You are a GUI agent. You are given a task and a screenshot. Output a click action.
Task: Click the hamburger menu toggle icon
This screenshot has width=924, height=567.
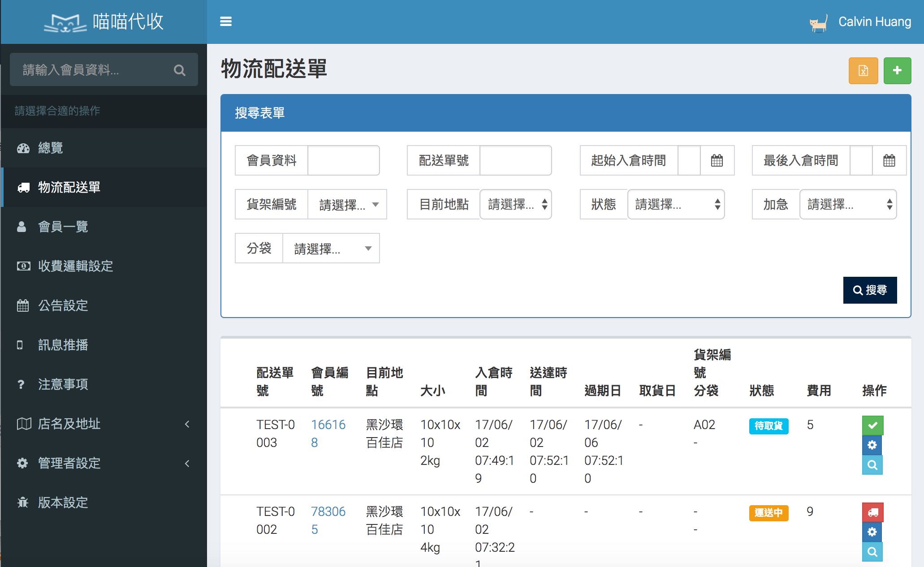[x=226, y=21]
